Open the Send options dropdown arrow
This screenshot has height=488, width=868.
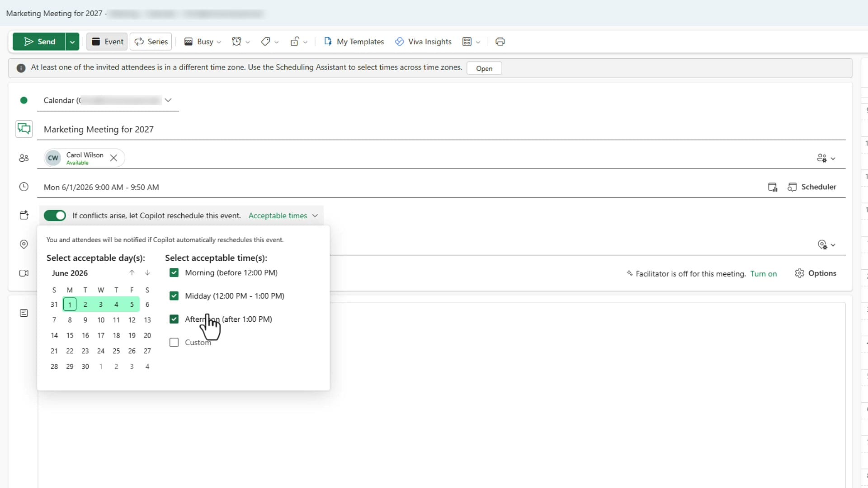(x=72, y=42)
